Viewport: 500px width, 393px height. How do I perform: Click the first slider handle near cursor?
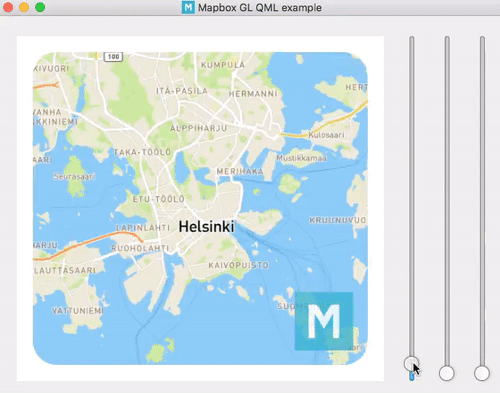(x=411, y=363)
